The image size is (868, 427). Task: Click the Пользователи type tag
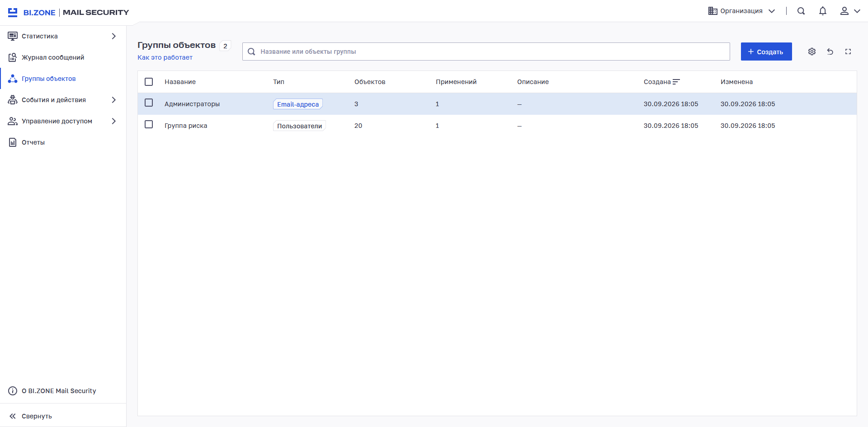pos(299,126)
